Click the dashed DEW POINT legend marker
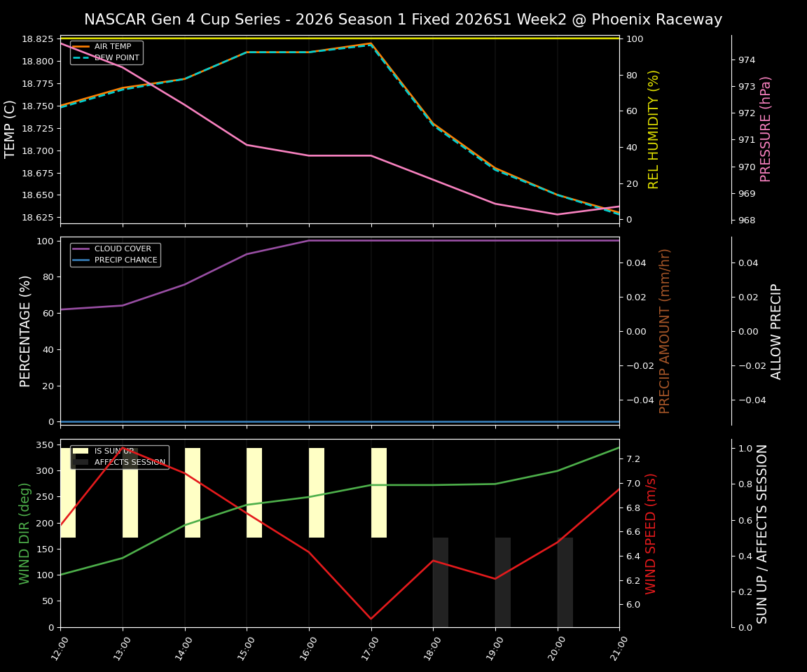This screenshot has width=807, height=672. 83,57
